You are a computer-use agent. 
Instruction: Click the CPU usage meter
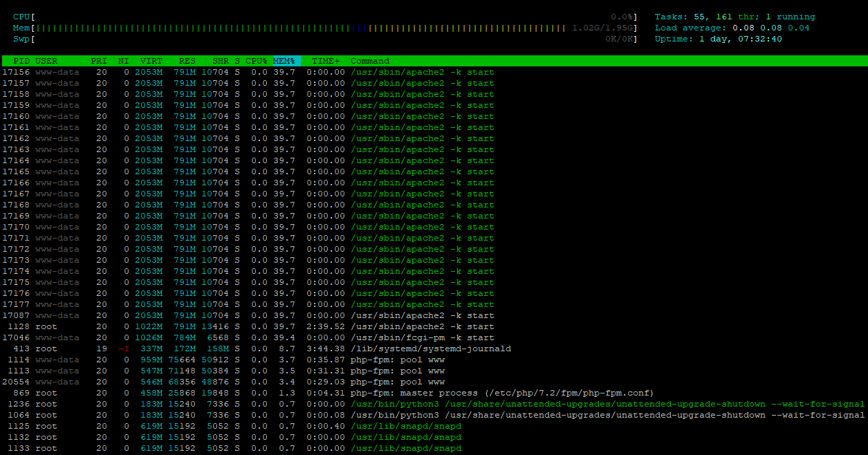[326, 17]
